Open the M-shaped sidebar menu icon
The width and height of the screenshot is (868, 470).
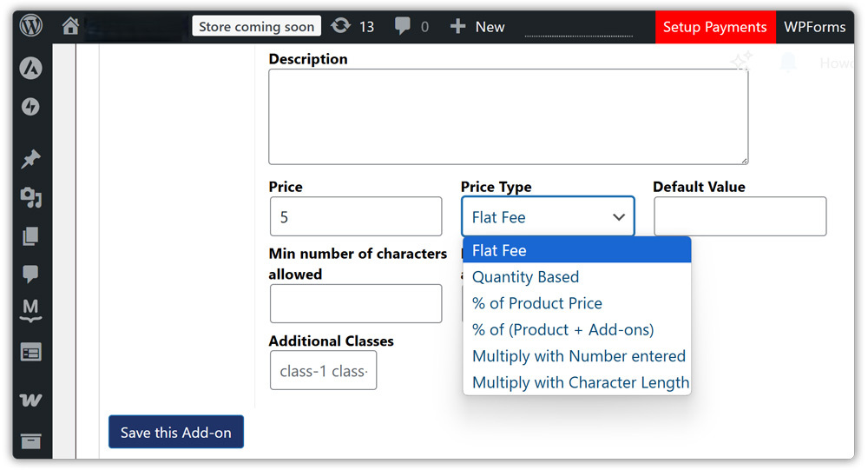[30, 310]
